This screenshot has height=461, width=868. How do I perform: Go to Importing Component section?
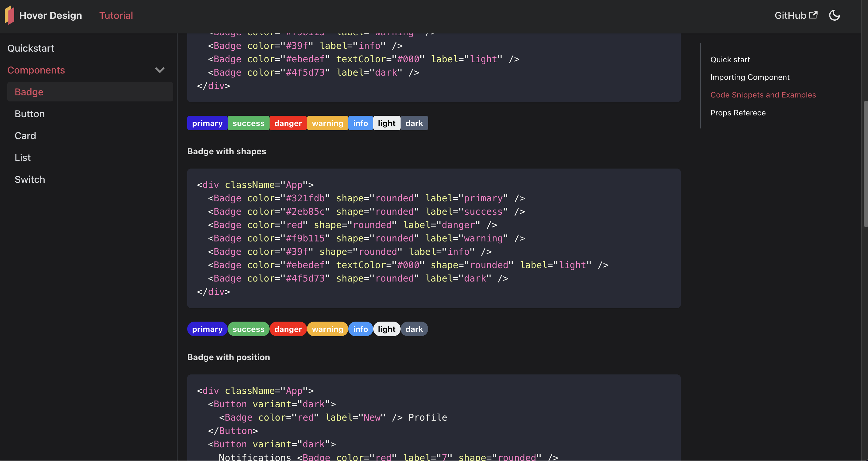pyautogui.click(x=749, y=77)
